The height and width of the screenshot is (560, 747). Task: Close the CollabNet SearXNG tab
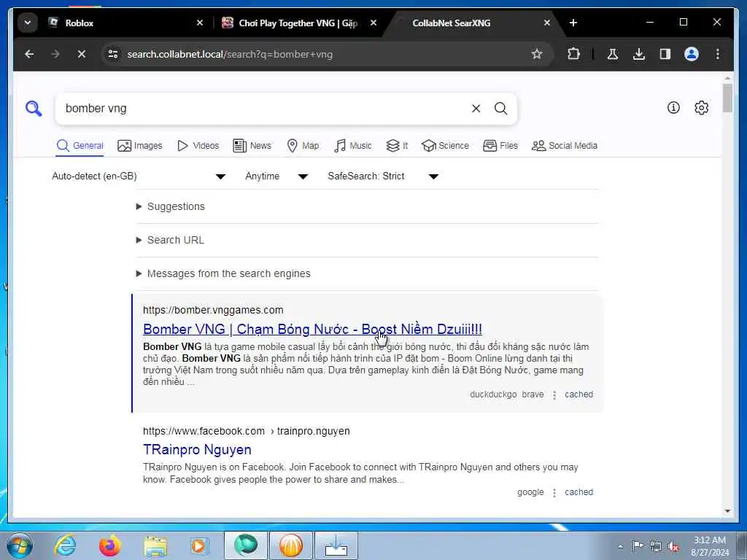click(x=547, y=23)
